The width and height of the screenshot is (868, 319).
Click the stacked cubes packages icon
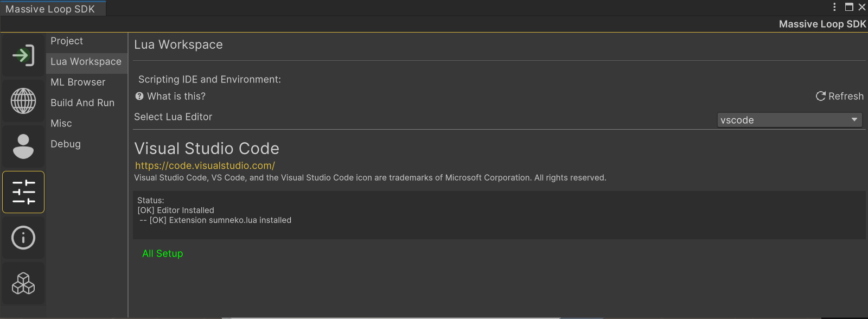click(x=23, y=283)
